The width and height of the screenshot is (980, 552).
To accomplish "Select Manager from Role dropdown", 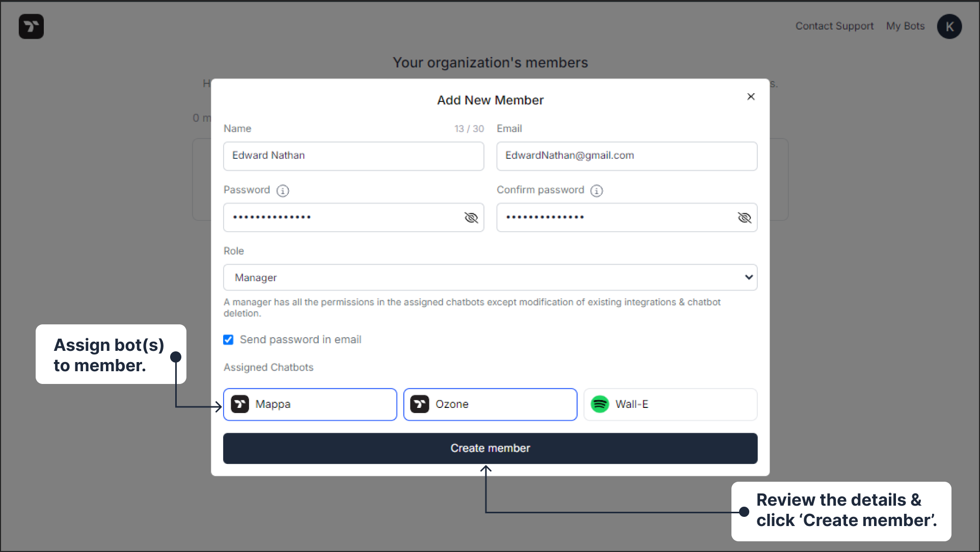I will pyautogui.click(x=490, y=278).
